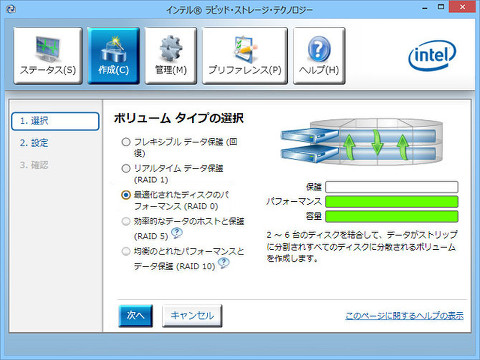
Task: Select フレキシブル データ保護 (回復) radio option
Action: point(126,142)
